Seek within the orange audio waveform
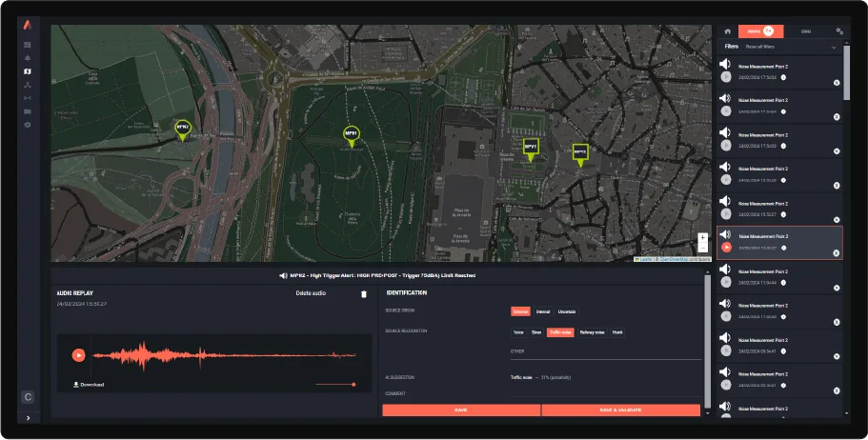Image resolution: width=868 pixels, height=440 pixels. pos(224,355)
